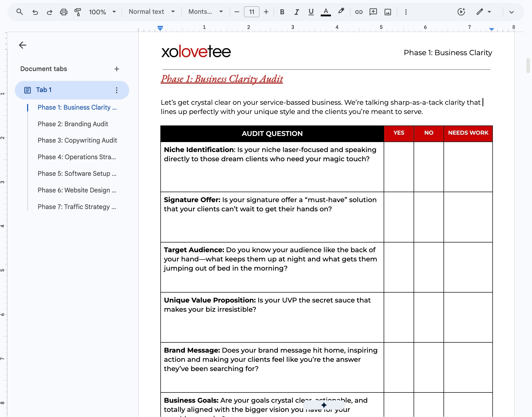The image size is (532, 417).
Task: Insert an image
Action: pyautogui.click(x=388, y=12)
